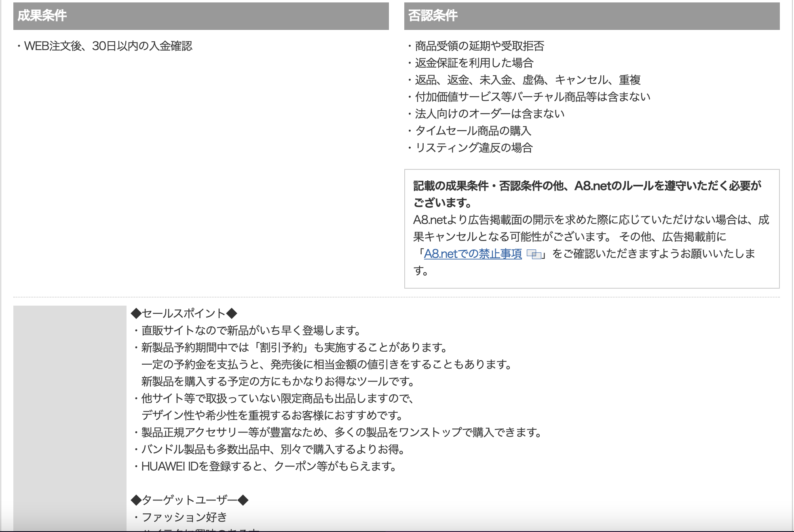
Task: Open the A8.netでの禁止事項 link
Action: click(x=473, y=254)
